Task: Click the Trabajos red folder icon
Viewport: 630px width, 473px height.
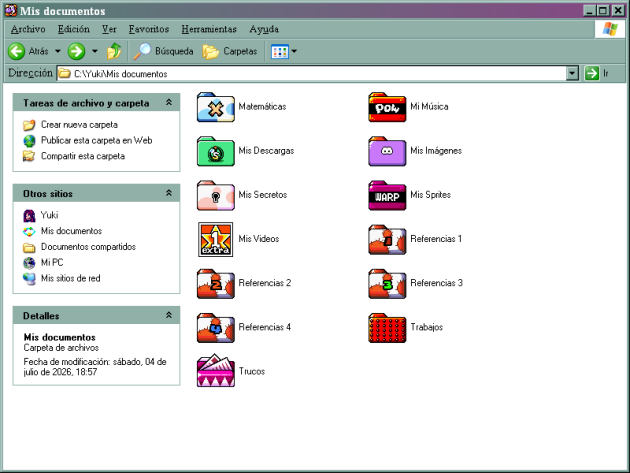Action: (387, 328)
